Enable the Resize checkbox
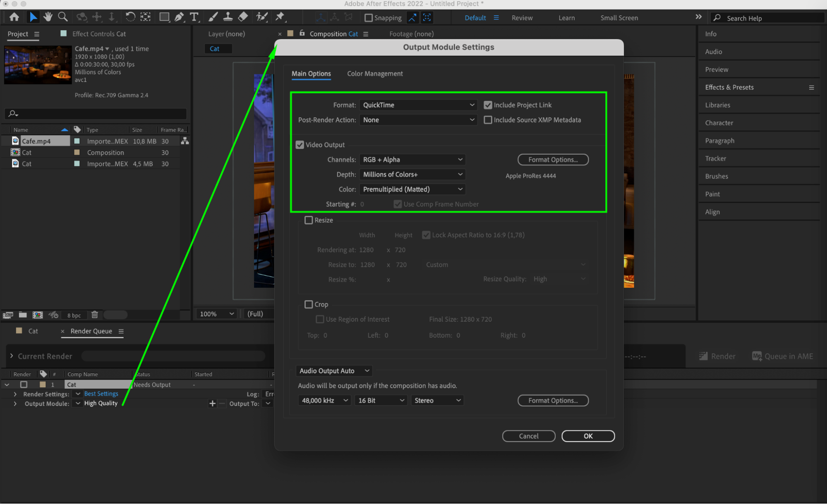Screen dimensions: 827x504 tap(309, 220)
